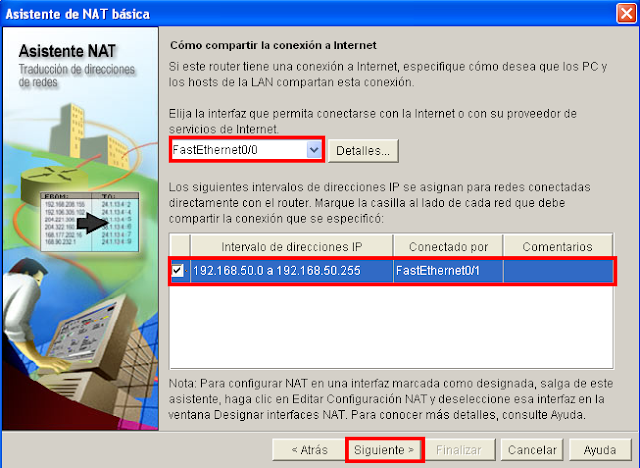Click the Finalizar button

tap(459, 450)
